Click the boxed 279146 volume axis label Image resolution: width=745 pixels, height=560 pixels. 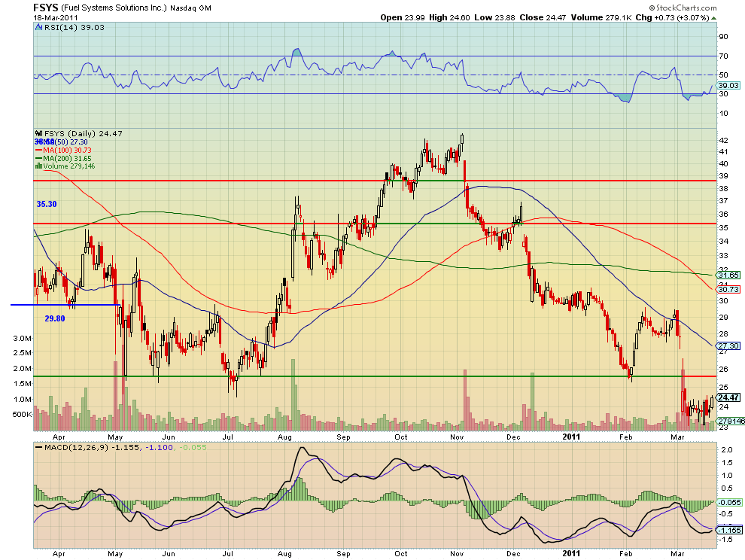(731, 422)
